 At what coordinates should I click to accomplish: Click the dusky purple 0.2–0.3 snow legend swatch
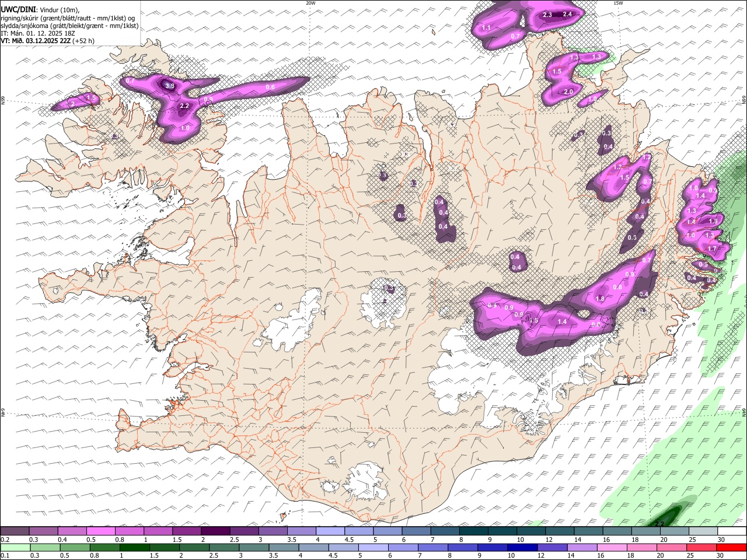tap(15, 531)
